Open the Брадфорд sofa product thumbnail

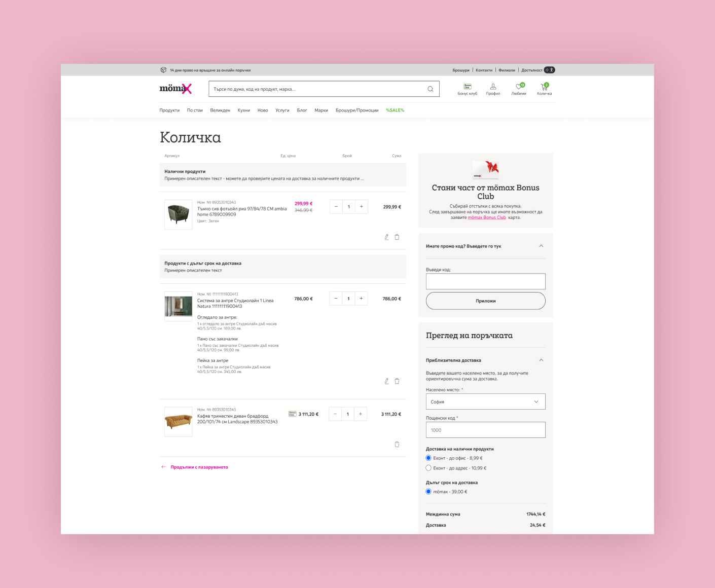coord(178,422)
